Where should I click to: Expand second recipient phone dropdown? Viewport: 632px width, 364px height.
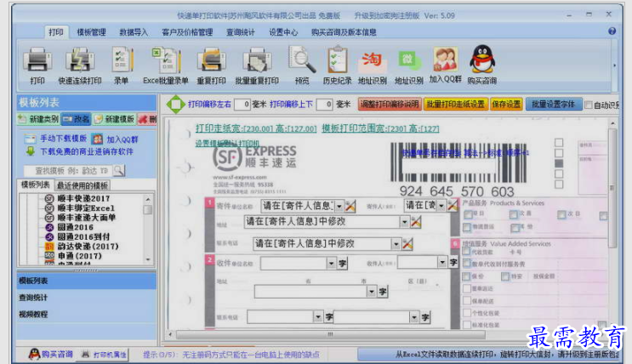pyautogui.click(x=414, y=317)
